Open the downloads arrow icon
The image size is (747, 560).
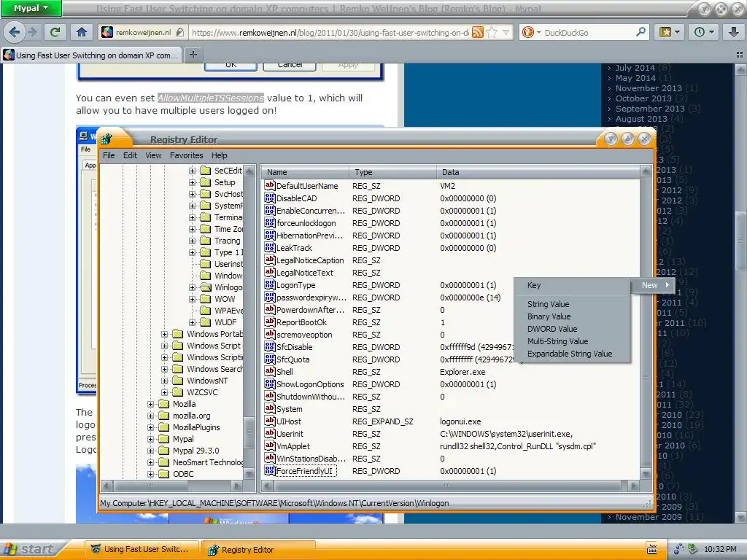(734, 32)
